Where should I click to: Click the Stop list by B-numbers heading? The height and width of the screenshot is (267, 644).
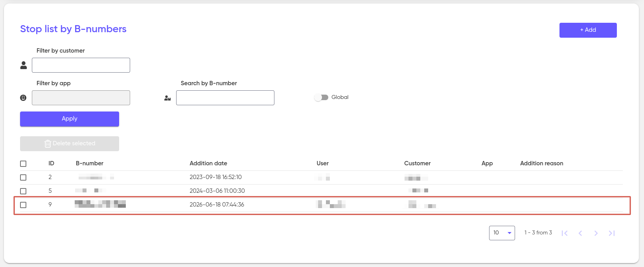coord(73,29)
